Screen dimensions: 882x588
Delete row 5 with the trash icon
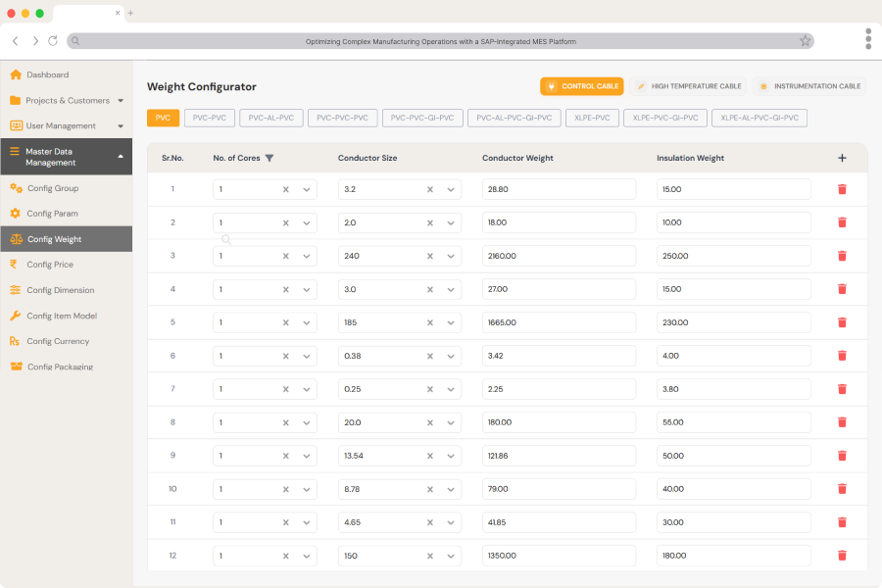[842, 322]
